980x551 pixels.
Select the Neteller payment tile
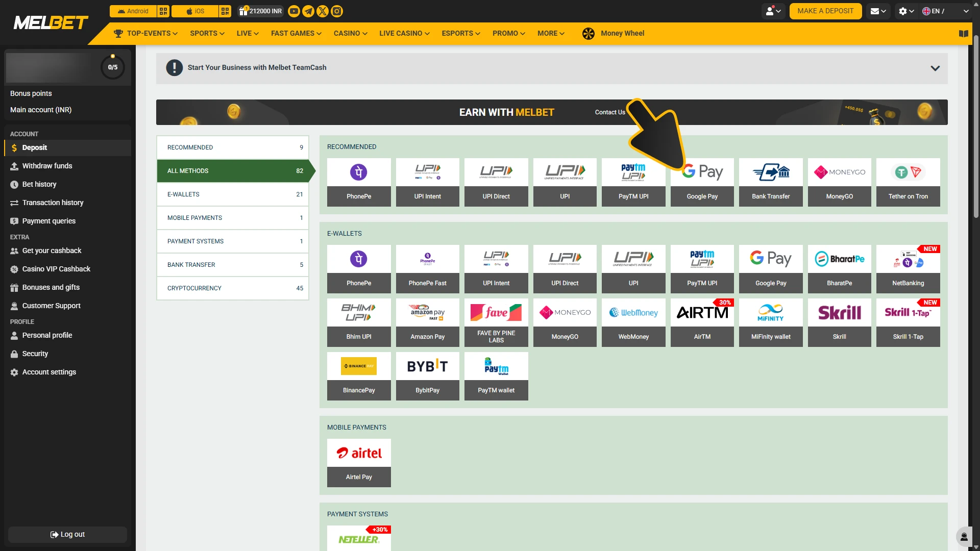359,538
